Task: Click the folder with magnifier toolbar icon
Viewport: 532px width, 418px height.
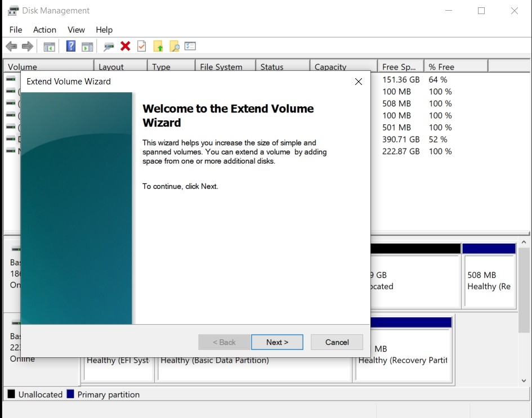Action: [x=174, y=46]
